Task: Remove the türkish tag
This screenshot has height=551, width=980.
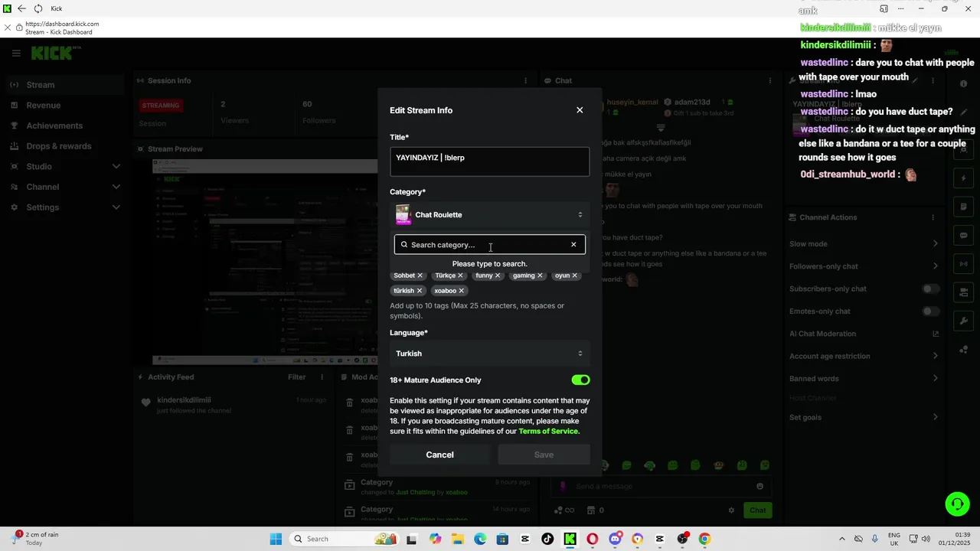Action: tap(419, 291)
